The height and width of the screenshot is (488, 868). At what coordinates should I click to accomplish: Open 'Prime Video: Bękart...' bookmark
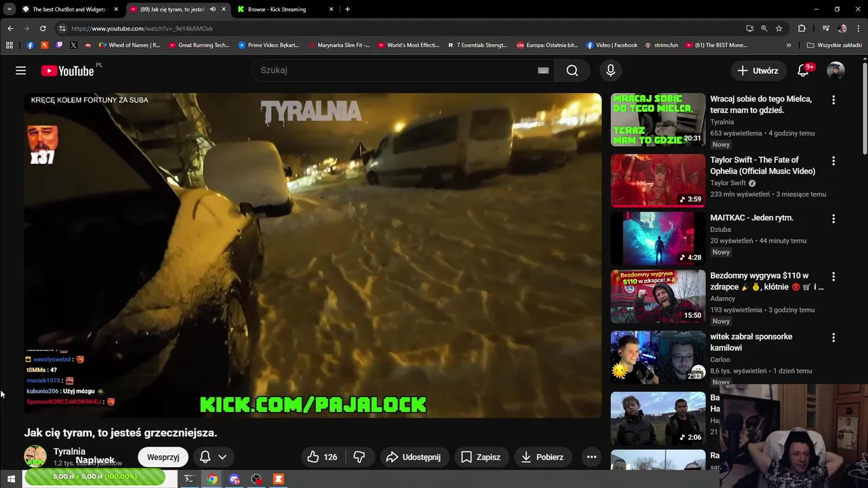[x=269, y=45]
